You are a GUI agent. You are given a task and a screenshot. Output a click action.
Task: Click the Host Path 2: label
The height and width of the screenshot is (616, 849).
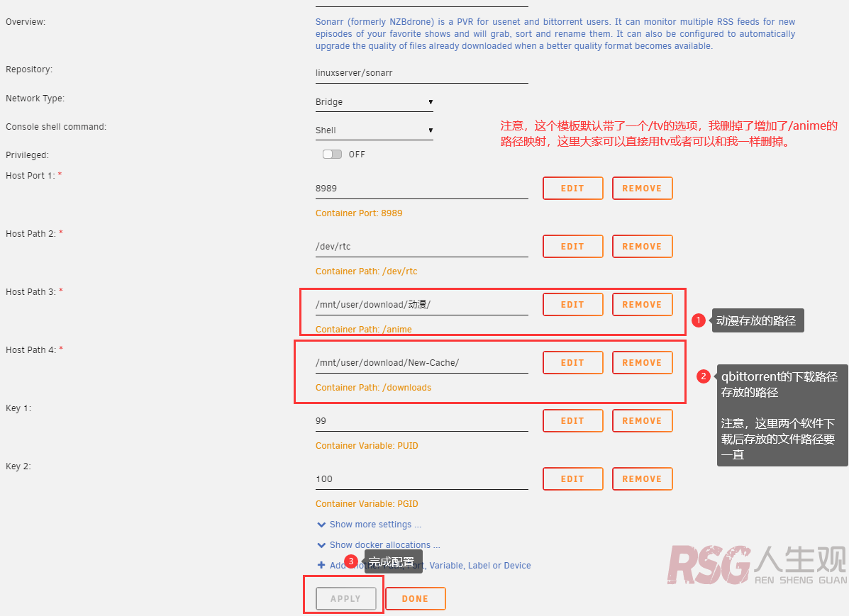pos(31,233)
